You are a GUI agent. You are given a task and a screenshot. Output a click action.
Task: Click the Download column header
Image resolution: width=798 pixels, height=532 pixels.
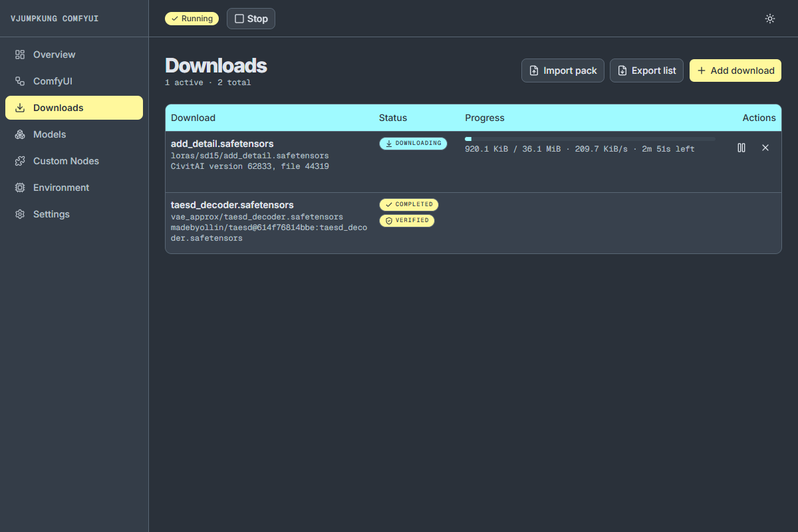(x=194, y=118)
